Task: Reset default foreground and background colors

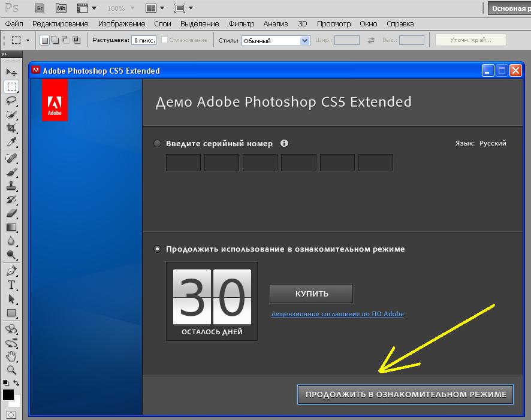Action: 6,383
